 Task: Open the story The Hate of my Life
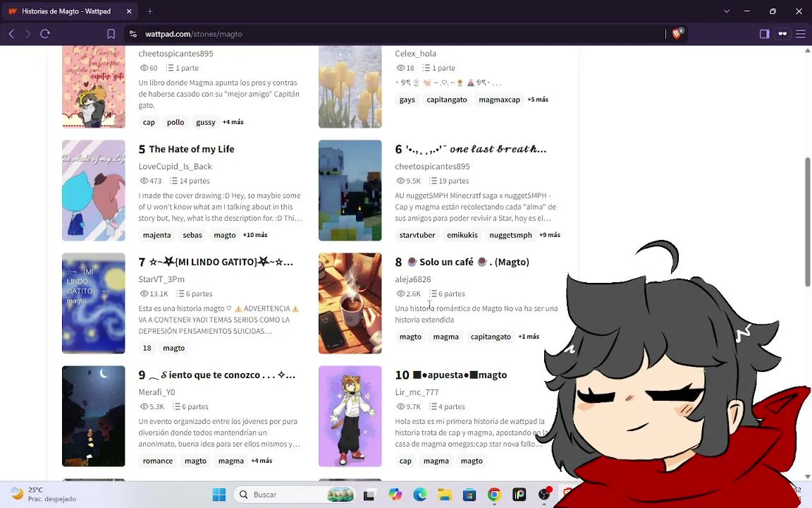(192, 150)
